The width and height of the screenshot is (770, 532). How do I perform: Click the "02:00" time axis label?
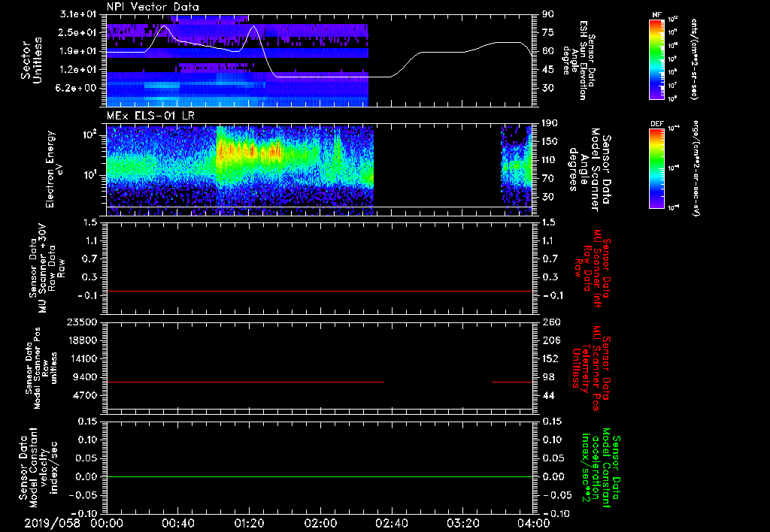coord(320,524)
